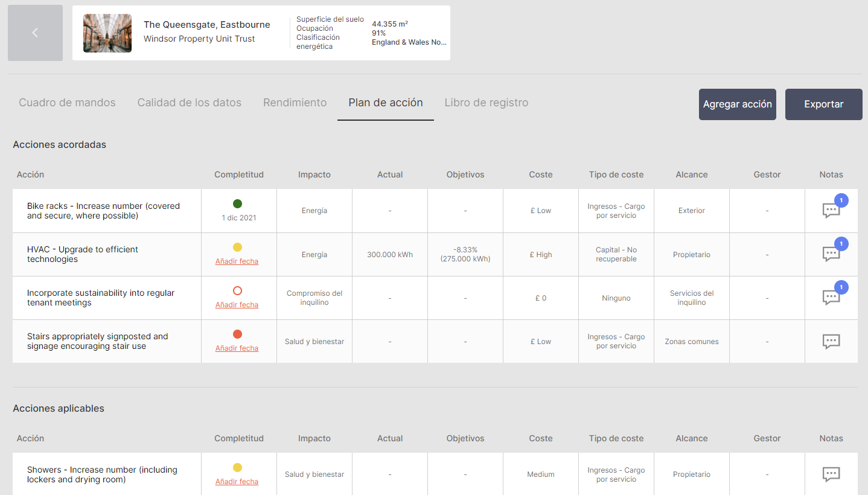Click red completion dot on stairs signage row

238,334
